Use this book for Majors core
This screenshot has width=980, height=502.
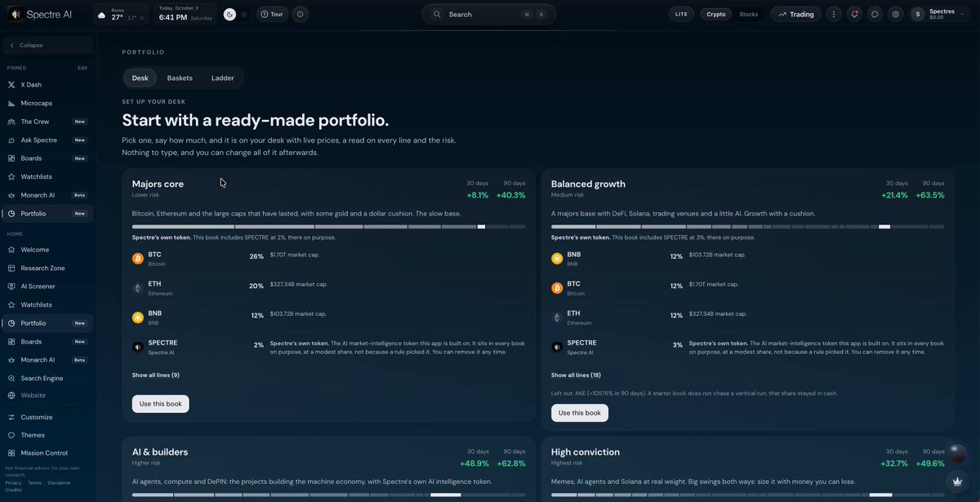click(161, 404)
